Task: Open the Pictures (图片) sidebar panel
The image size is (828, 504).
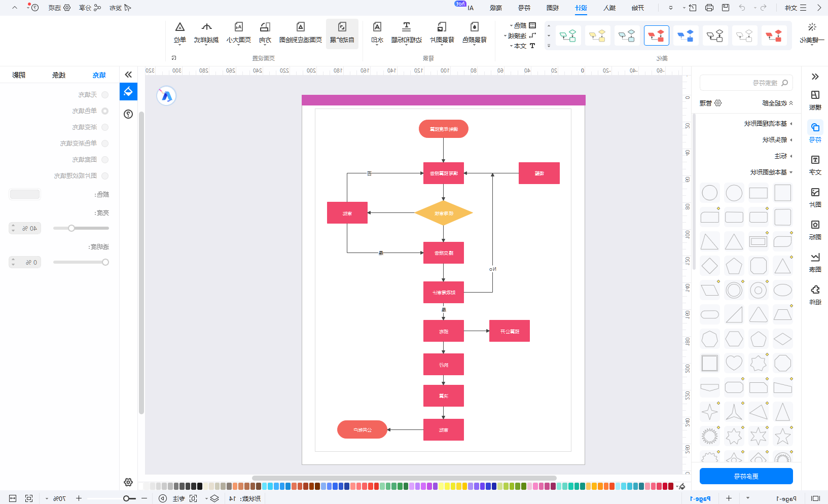Action: pos(815,197)
